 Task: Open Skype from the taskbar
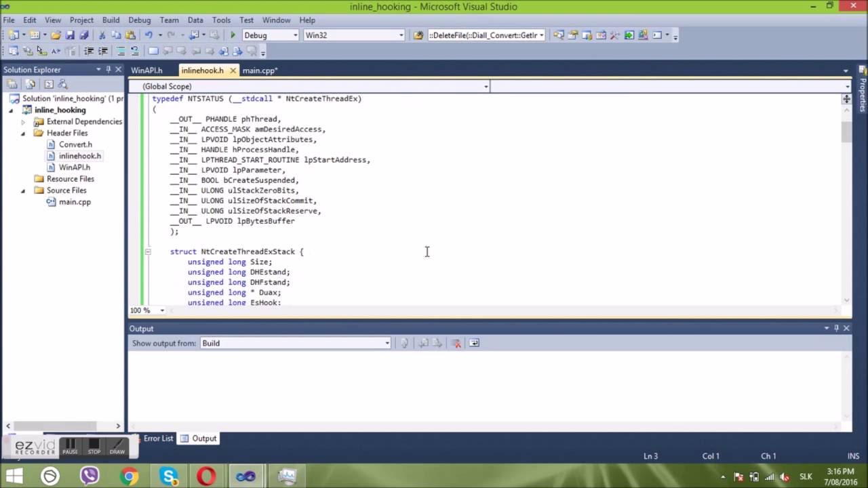tap(169, 476)
